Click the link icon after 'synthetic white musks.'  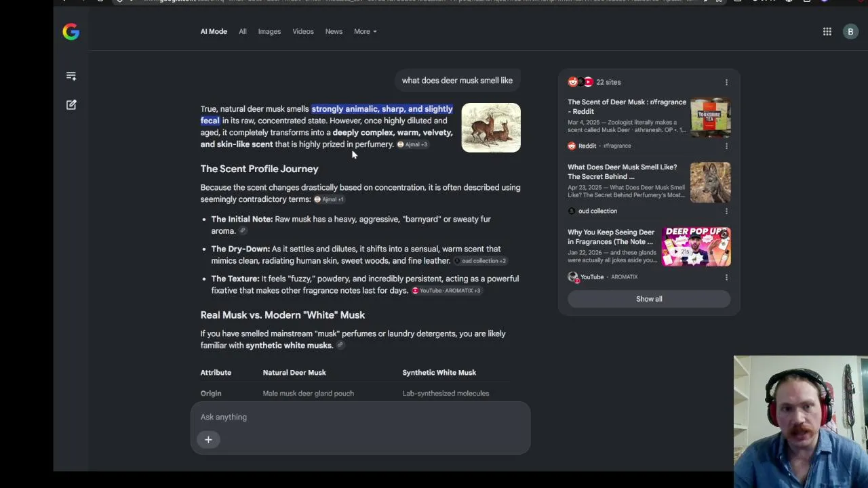(340, 346)
